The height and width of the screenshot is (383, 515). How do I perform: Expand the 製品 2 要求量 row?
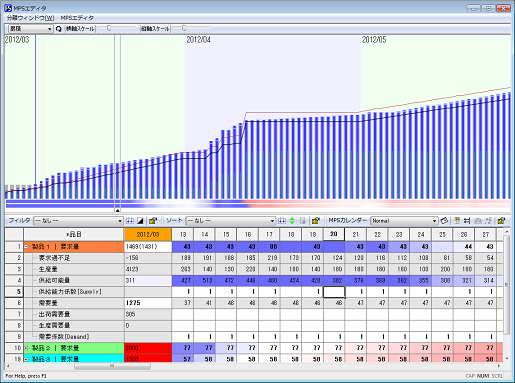pyautogui.click(x=26, y=348)
